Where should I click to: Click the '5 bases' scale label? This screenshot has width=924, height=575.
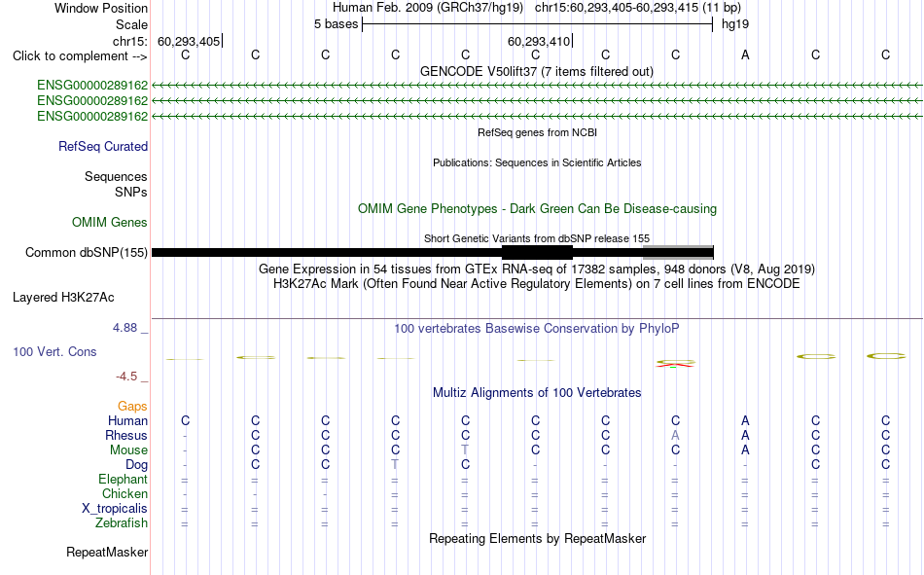336,24
